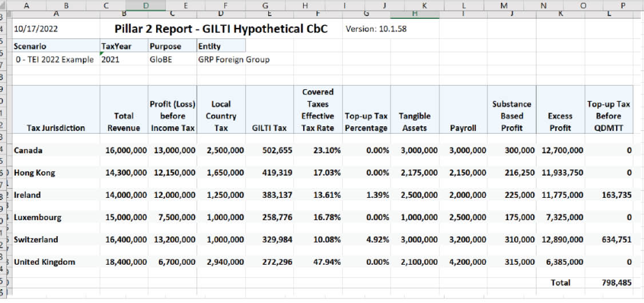Select United Kingdom's tangible assets 2,100,000
644x303 pixels.
pyautogui.click(x=415, y=261)
